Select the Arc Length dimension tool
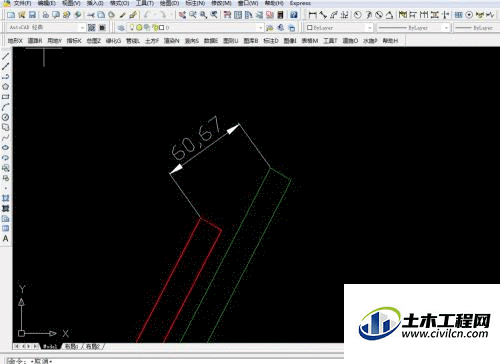Image resolution: width=500 pixels, height=364 pixels. pos(334,15)
